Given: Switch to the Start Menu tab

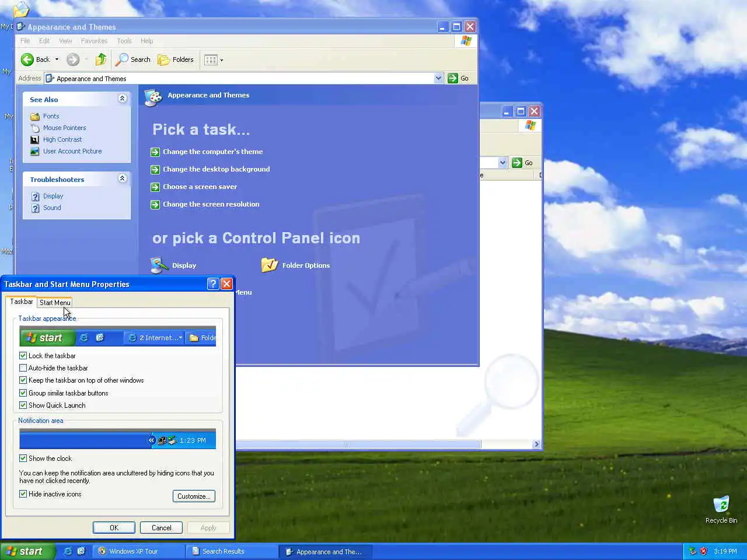Looking at the screenshot, I should [55, 302].
